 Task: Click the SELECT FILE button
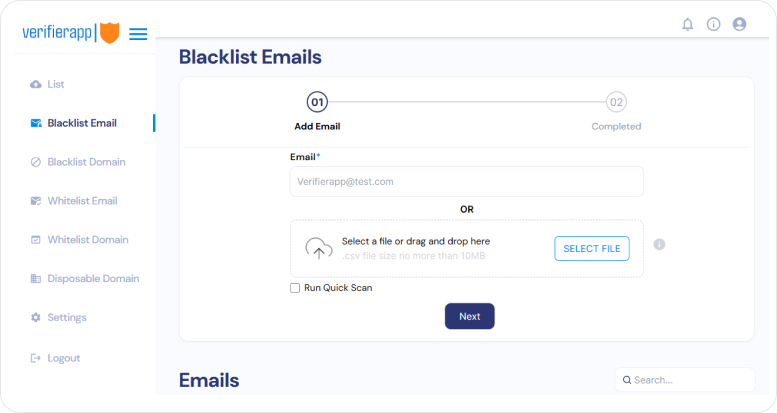pyautogui.click(x=592, y=248)
